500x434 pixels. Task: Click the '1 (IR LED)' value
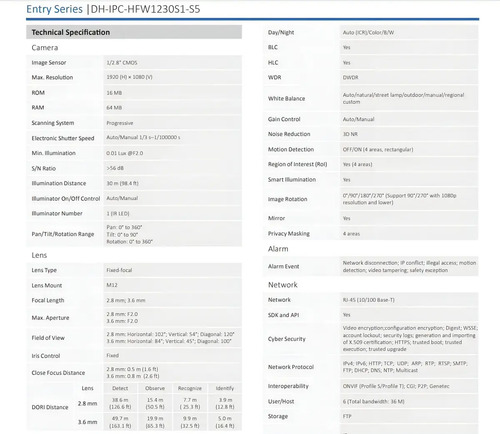click(118, 213)
